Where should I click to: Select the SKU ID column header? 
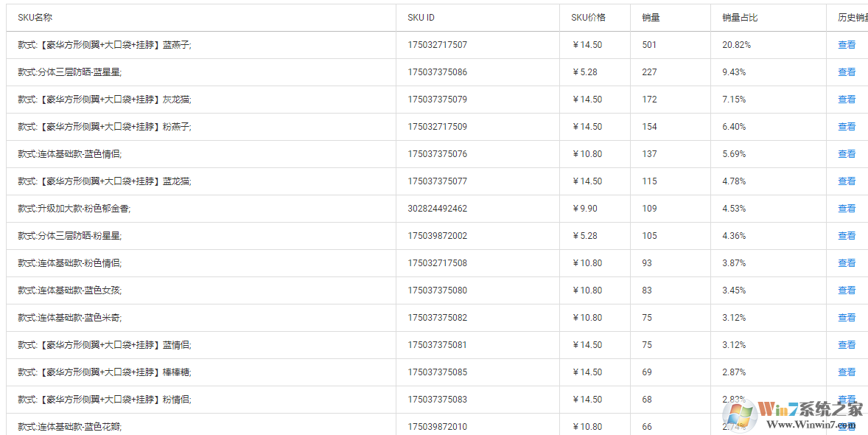[421, 18]
